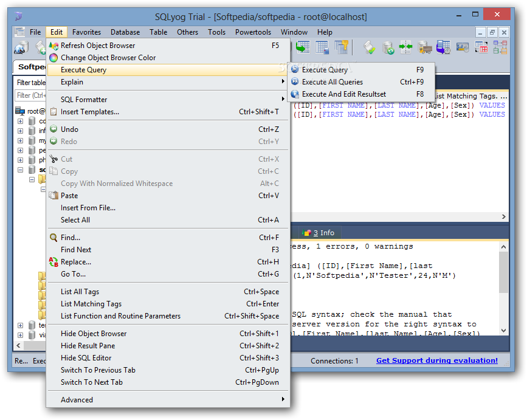
Task: Click the Refresh Object Browser icon
Action: click(53, 46)
